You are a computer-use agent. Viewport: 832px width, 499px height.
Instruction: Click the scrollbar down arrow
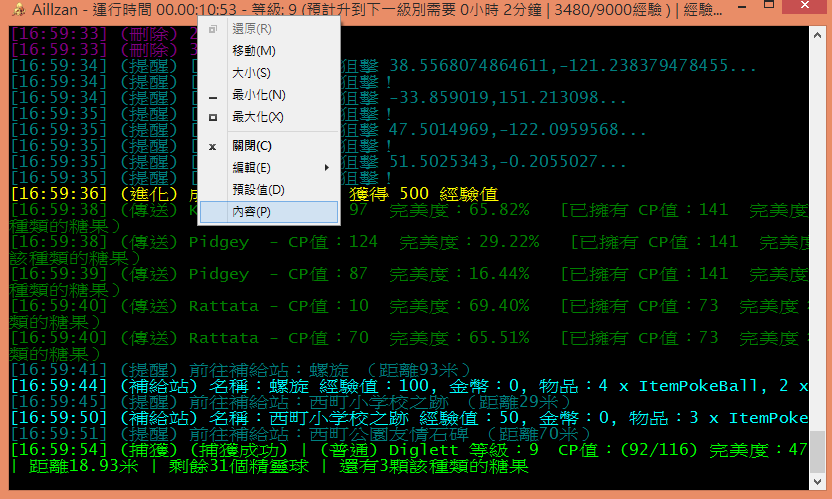(x=817, y=481)
